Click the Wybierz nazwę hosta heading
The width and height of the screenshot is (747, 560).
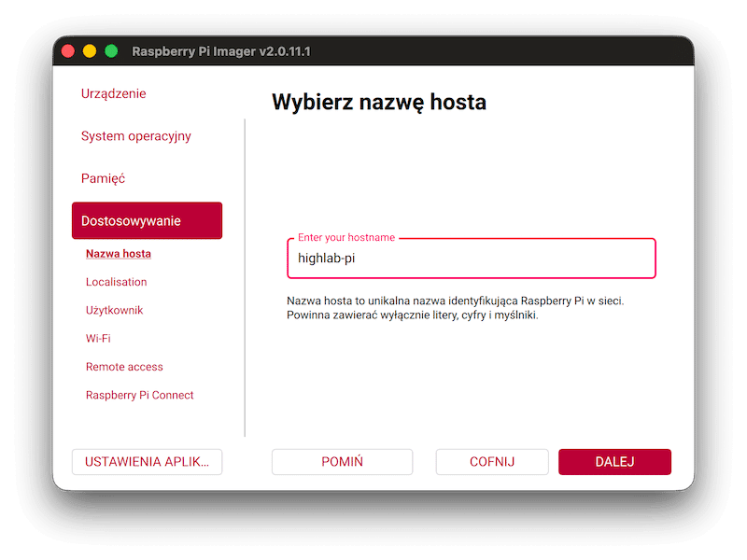pyautogui.click(x=379, y=102)
